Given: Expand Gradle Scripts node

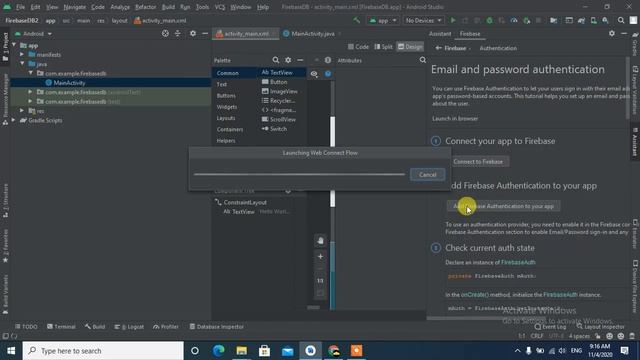Looking at the screenshot, I should tap(14, 120).
